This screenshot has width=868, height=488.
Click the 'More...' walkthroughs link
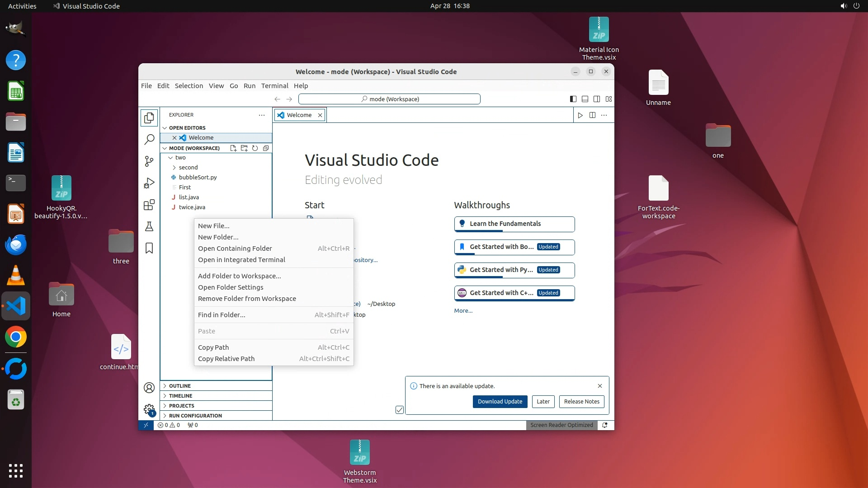click(463, 311)
